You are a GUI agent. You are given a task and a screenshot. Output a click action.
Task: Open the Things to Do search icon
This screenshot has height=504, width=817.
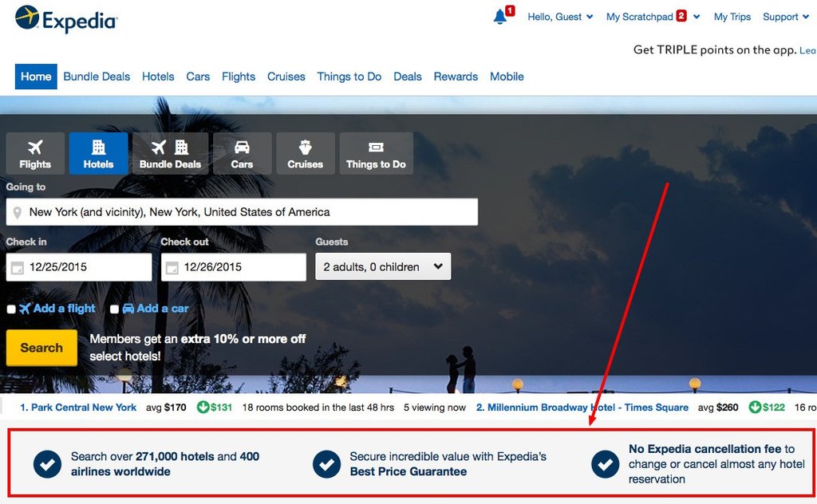tap(376, 148)
